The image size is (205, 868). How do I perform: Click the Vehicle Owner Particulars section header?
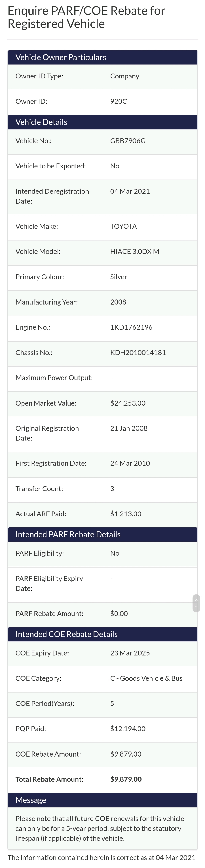[61, 57]
